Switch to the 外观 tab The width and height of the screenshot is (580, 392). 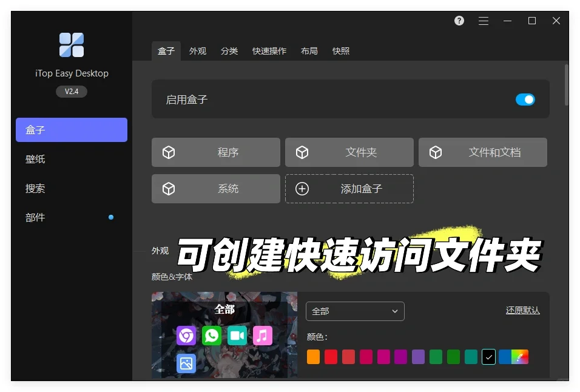tap(198, 51)
